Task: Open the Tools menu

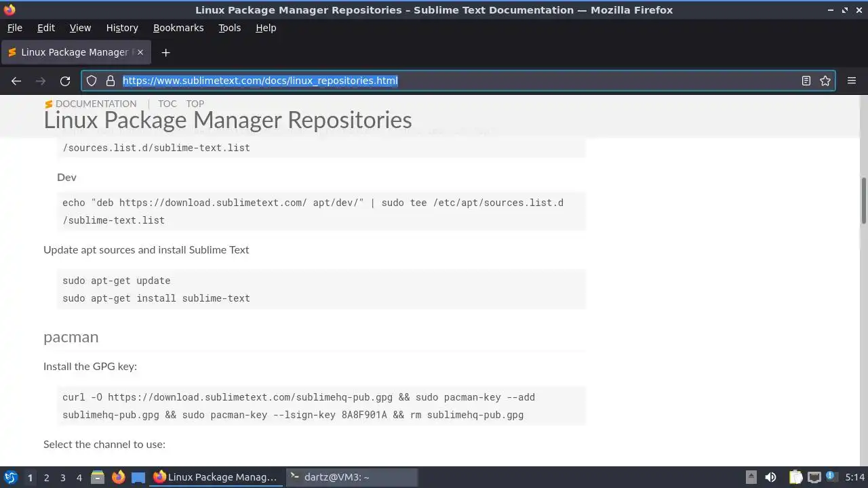Action: point(229,28)
